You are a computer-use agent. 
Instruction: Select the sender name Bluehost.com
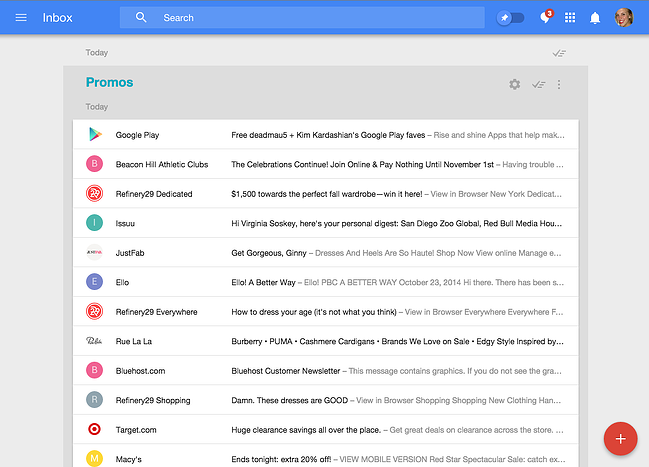click(140, 371)
